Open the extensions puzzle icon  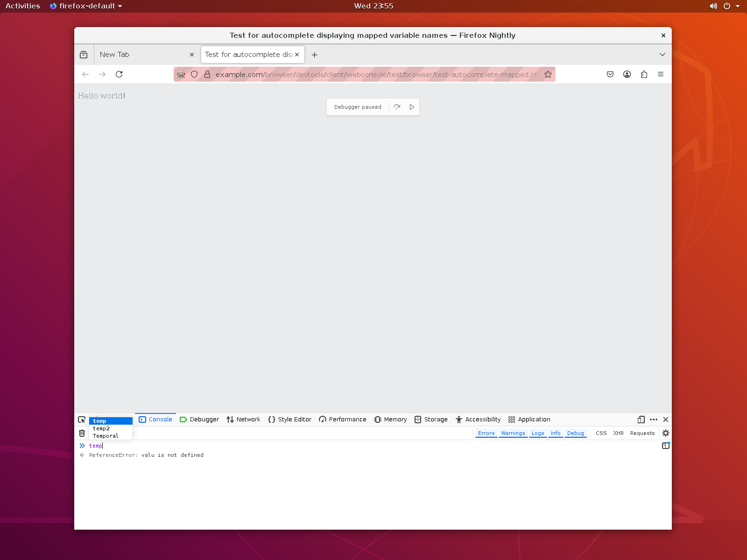click(x=644, y=74)
